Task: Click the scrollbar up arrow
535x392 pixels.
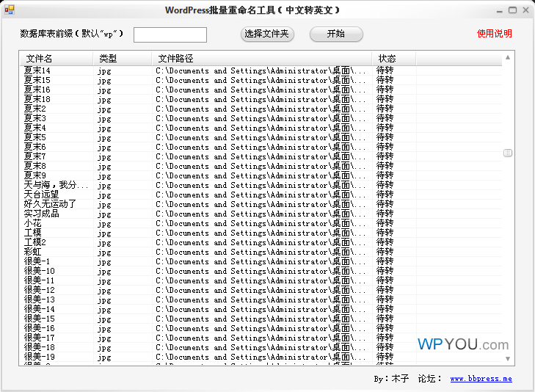Action: click(x=508, y=57)
